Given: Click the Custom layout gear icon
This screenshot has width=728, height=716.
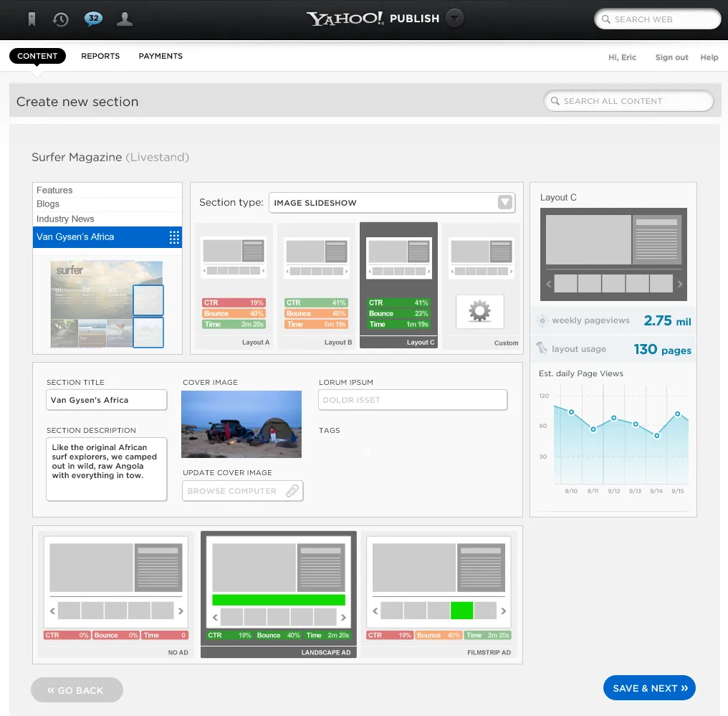Looking at the screenshot, I should coord(479,311).
